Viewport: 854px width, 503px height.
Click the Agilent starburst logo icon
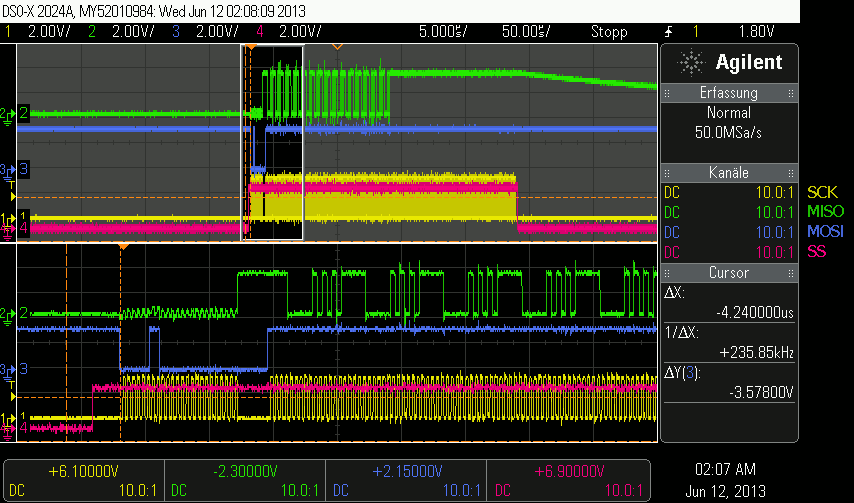point(691,62)
